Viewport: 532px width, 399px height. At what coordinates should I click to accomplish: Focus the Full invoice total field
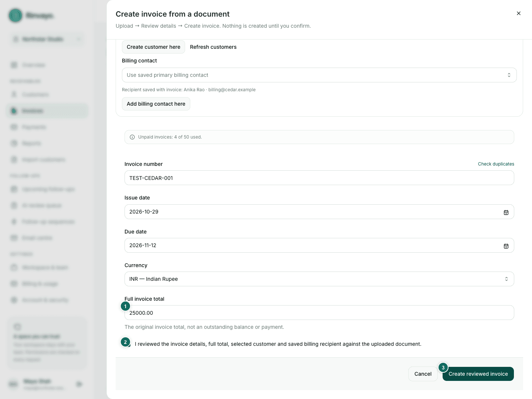click(x=319, y=313)
